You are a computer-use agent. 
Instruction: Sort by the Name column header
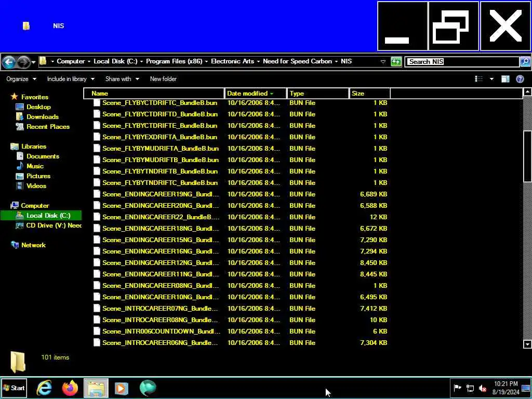(x=154, y=94)
